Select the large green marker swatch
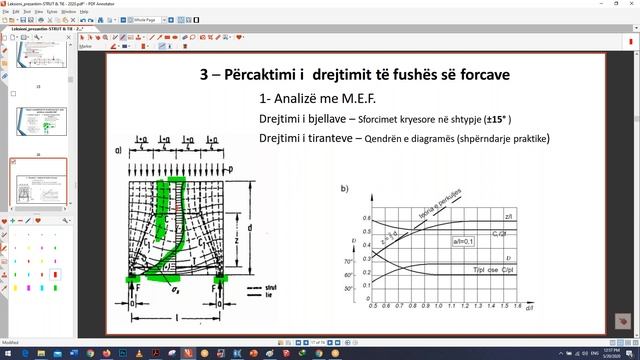Image resolution: width=640 pixels, height=360 pixels. pos(56,288)
